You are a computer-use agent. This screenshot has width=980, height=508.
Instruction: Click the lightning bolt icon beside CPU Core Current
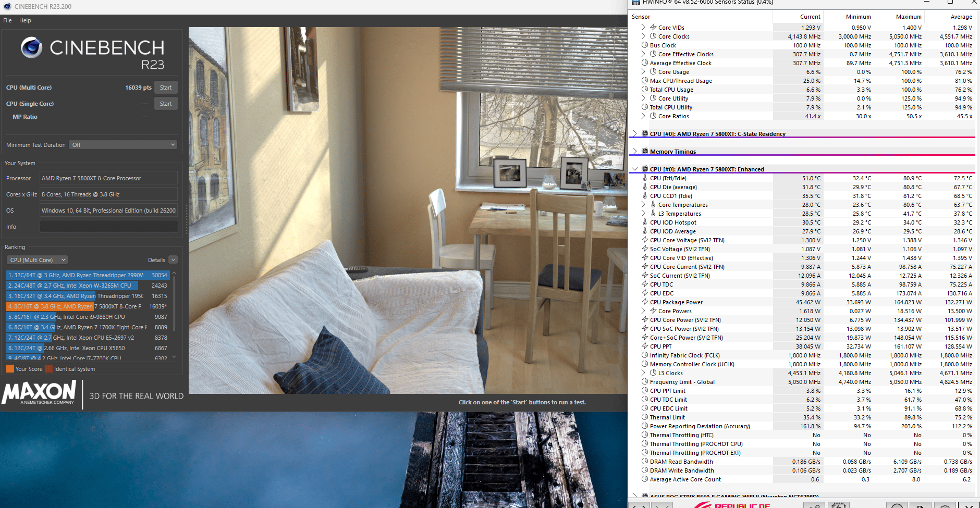click(x=645, y=267)
